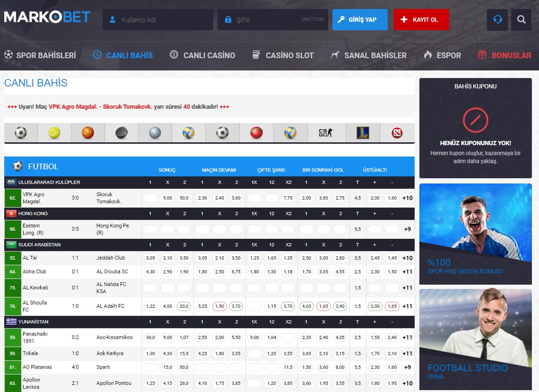The image size is (539, 392).
Task: Expand +10 markets for AL Tai match
Action: 408,258
